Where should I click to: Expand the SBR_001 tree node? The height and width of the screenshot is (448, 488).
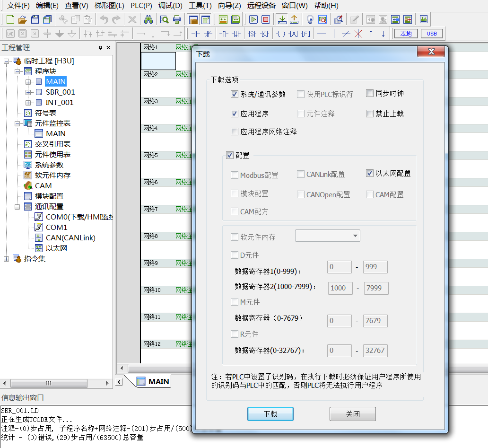pos(28,92)
